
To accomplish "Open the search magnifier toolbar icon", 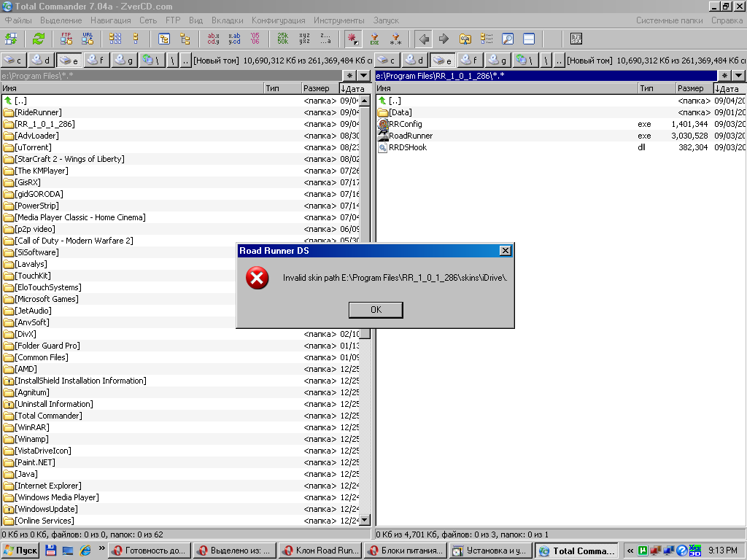I will tap(508, 39).
